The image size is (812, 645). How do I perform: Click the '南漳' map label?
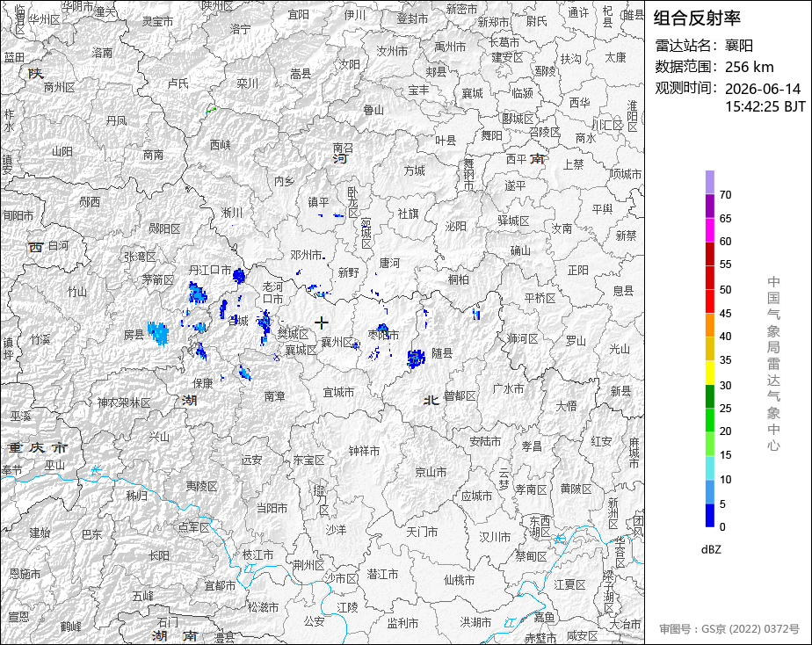pyautogui.click(x=274, y=396)
